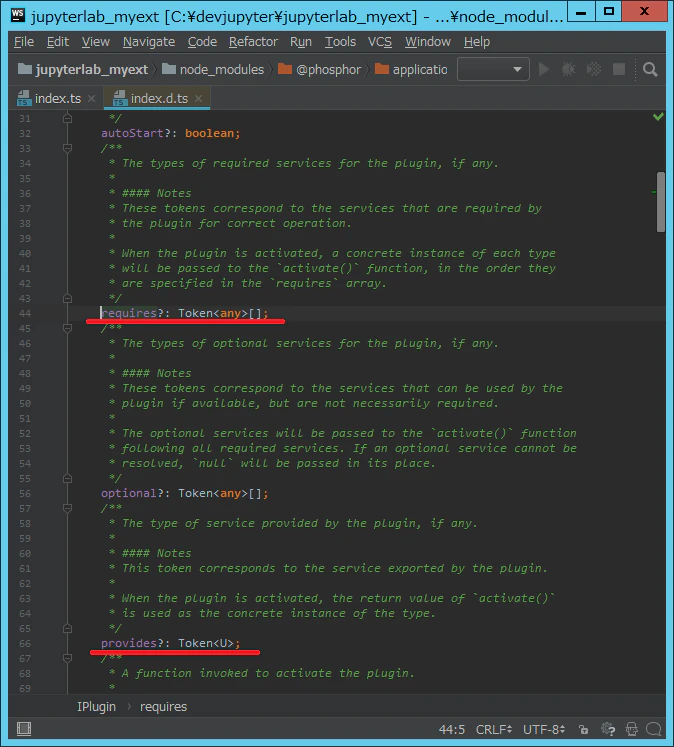This screenshot has height=747, width=674.
Task: Click line number 44 in gutter
Action: pos(25,313)
